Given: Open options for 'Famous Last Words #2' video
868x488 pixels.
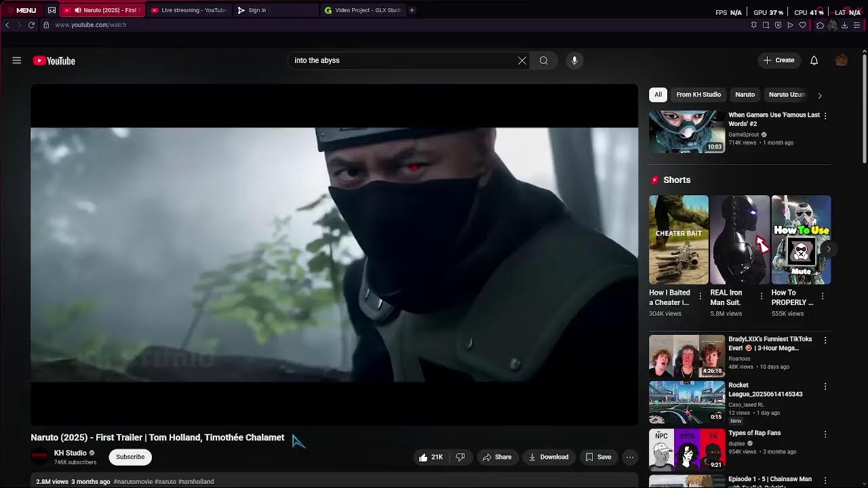Looking at the screenshot, I should (x=825, y=116).
